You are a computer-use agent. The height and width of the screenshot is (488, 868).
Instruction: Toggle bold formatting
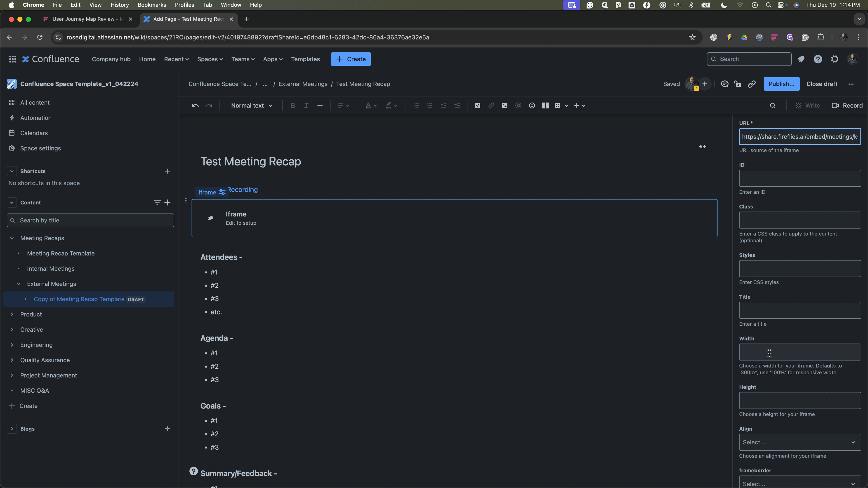click(292, 106)
